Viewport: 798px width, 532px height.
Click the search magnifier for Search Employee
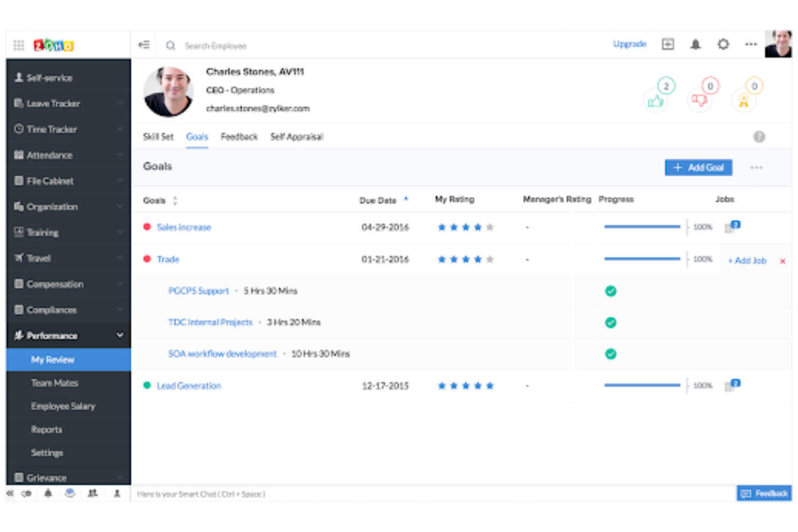click(x=171, y=45)
